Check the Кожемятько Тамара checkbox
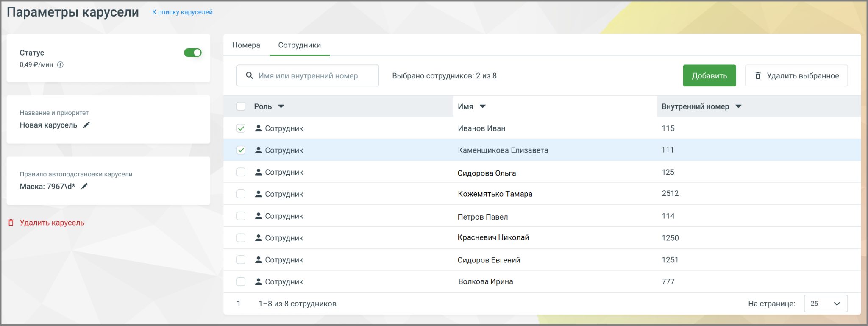Screen dimensions: 868x326 coord(241,194)
